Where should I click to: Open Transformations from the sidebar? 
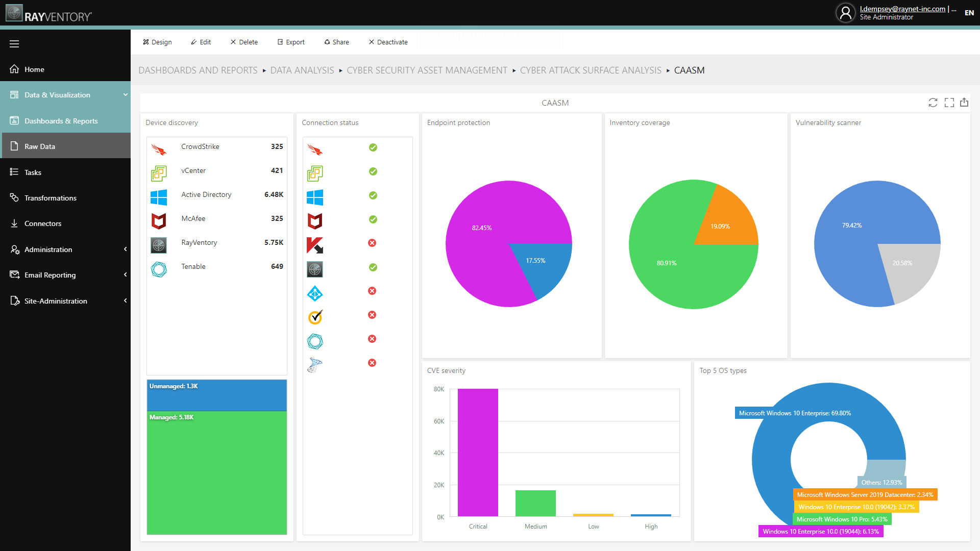50,198
